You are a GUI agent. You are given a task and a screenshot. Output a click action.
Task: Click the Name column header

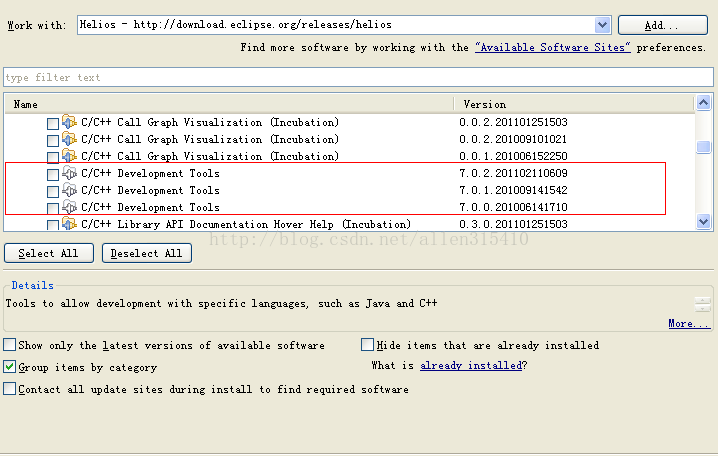click(x=228, y=104)
